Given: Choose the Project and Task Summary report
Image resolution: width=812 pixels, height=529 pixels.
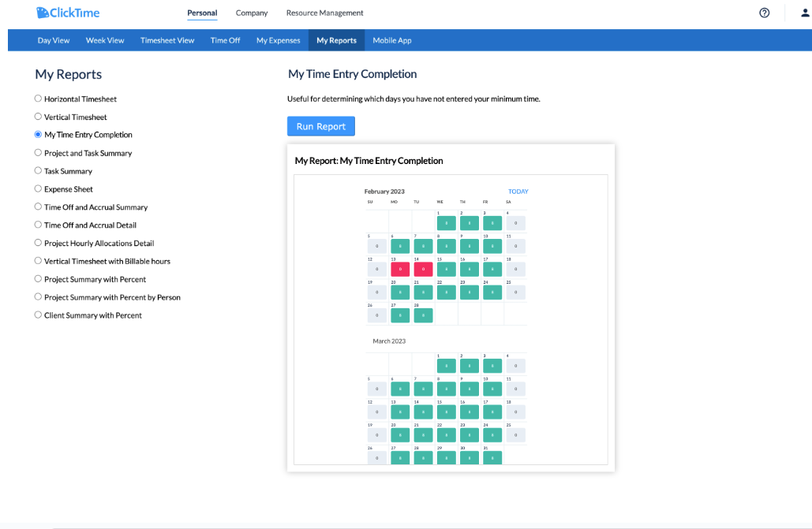Looking at the screenshot, I should pyautogui.click(x=37, y=153).
